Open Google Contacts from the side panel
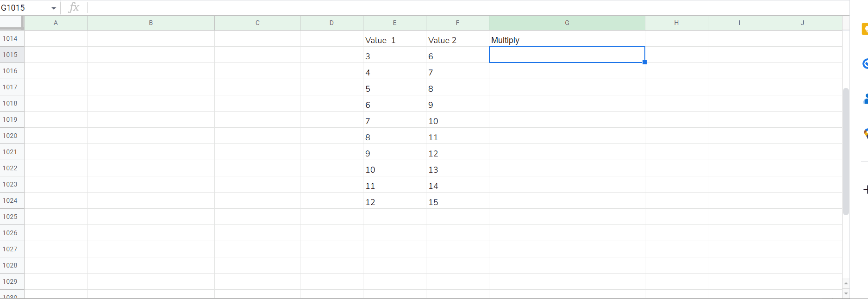Image resolution: width=868 pixels, height=299 pixels. pos(865,99)
